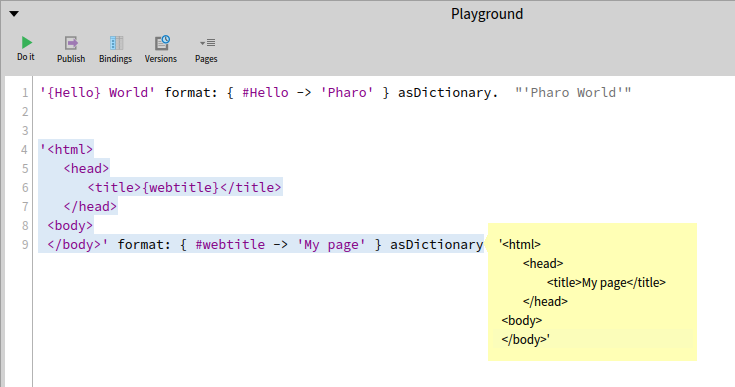Click '<html> on editor line 4
Image resolution: width=735 pixels, height=387 pixels.
(x=66, y=149)
